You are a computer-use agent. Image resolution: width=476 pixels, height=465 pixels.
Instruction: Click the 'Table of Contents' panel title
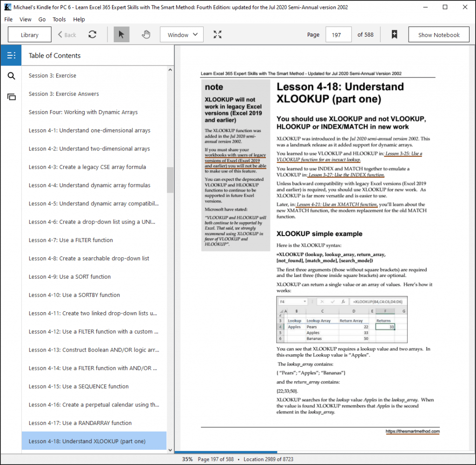tap(55, 55)
